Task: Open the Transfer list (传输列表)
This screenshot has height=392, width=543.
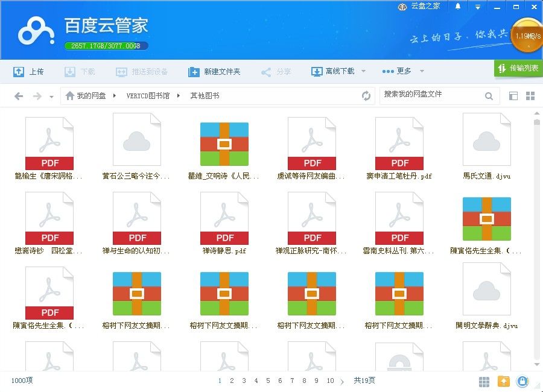Action: coord(518,68)
